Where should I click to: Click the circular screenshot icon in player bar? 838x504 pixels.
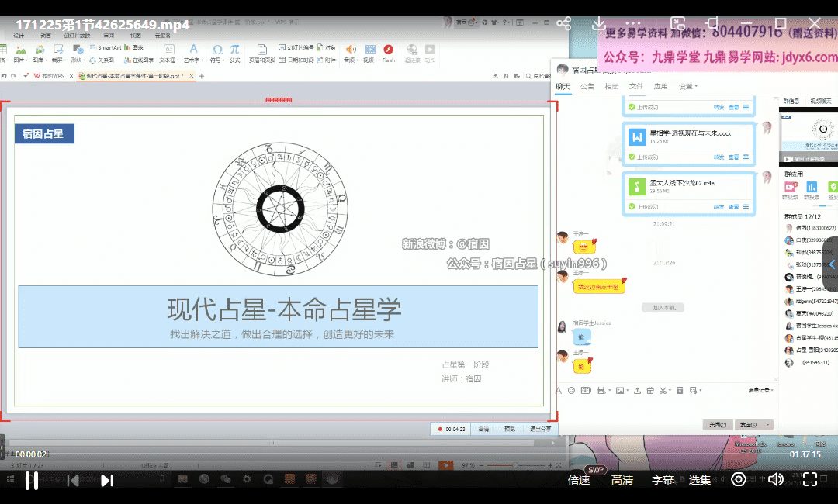(739, 479)
